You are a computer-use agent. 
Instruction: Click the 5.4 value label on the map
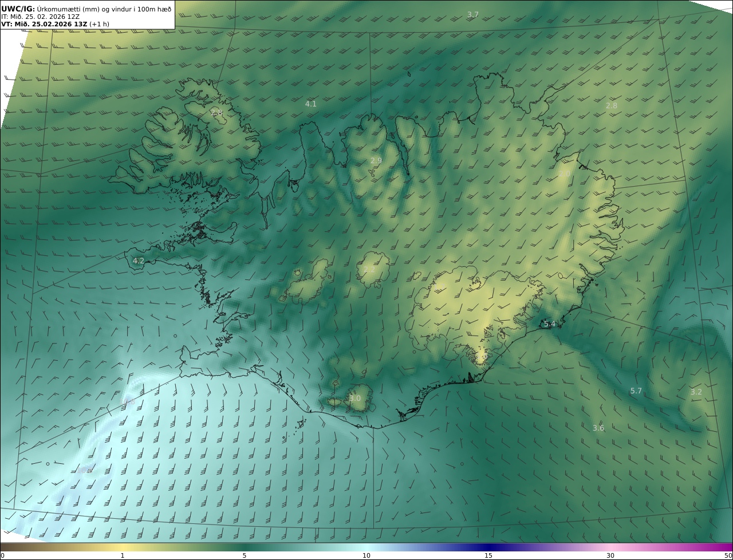coord(550,324)
